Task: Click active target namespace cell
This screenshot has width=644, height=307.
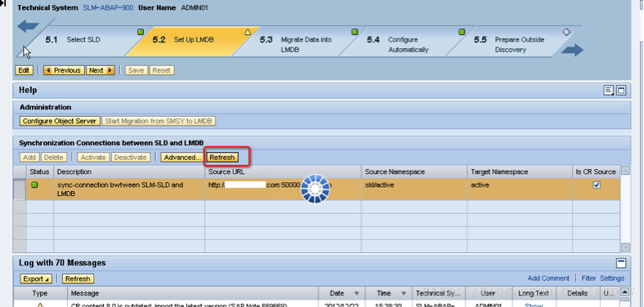Action: (520, 189)
